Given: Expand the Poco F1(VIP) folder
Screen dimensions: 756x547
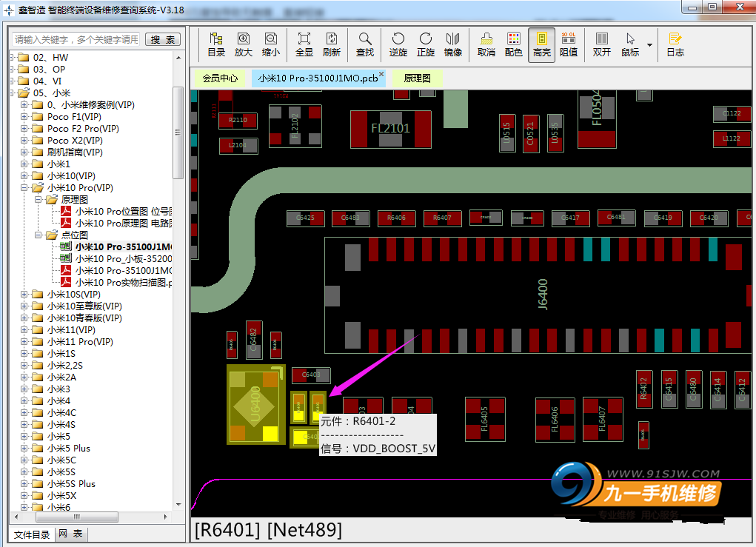Looking at the screenshot, I should (x=24, y=117).
